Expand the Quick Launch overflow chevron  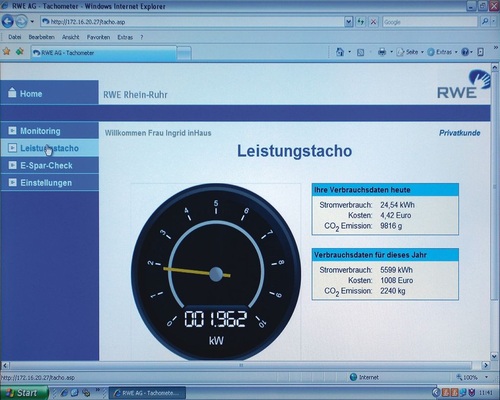click(x=98, y=389)
